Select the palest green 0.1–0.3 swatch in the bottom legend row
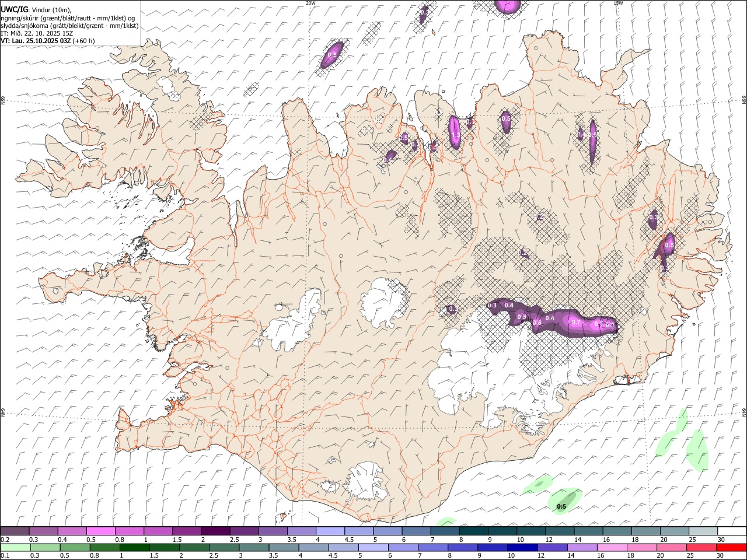747x560 pixels. (x=15, y=548)
